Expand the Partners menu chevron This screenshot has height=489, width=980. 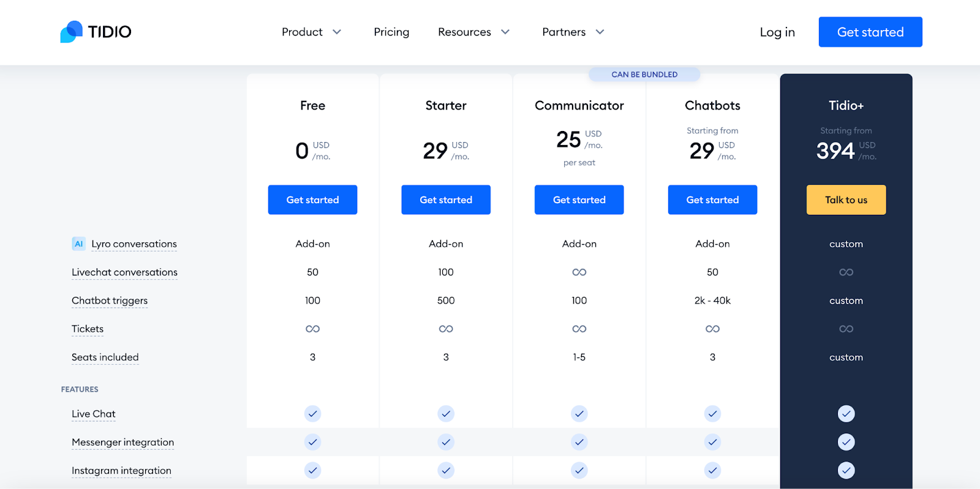[600, 32]
